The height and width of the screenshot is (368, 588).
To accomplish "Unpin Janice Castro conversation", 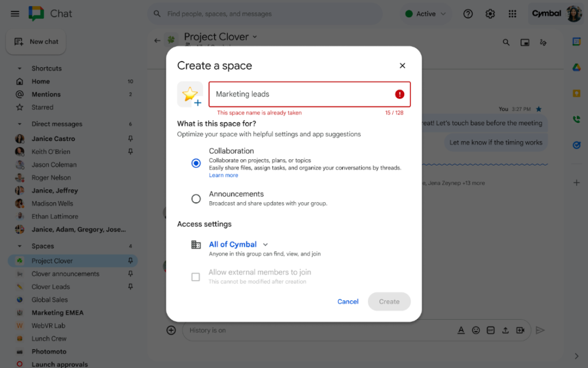I will [130, 139].
